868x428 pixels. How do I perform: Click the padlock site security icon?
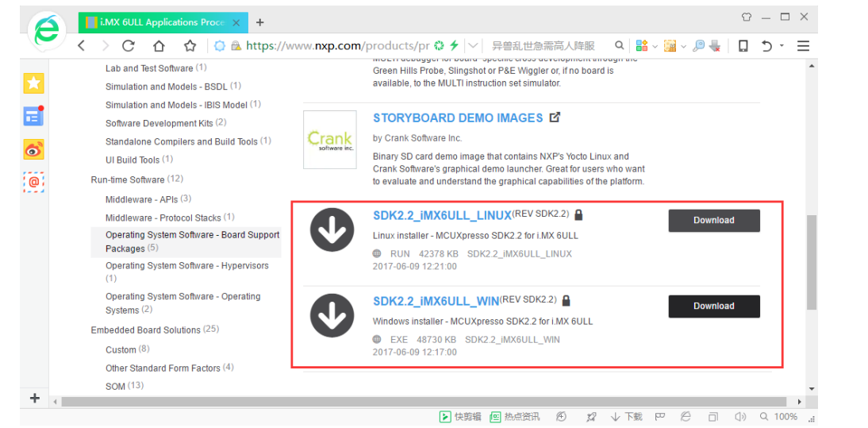[x=236, y=46]
